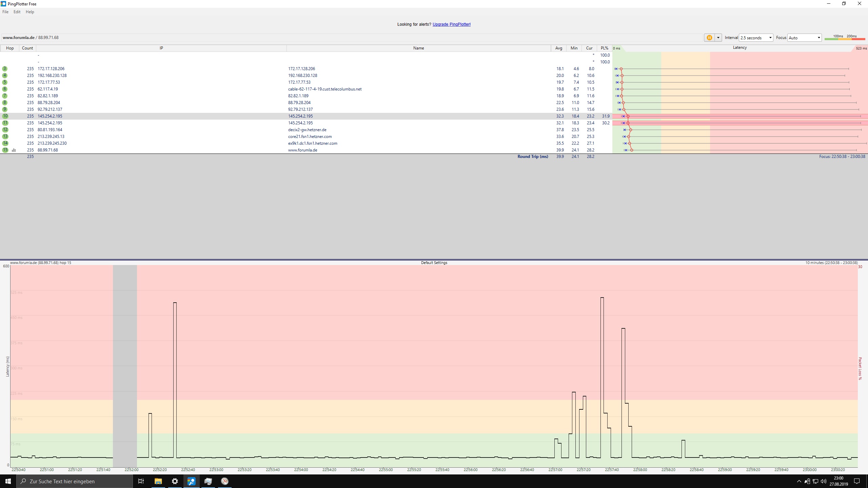Click the green hop 13 circle icon

pyautogui.click(x=5, y=137)
